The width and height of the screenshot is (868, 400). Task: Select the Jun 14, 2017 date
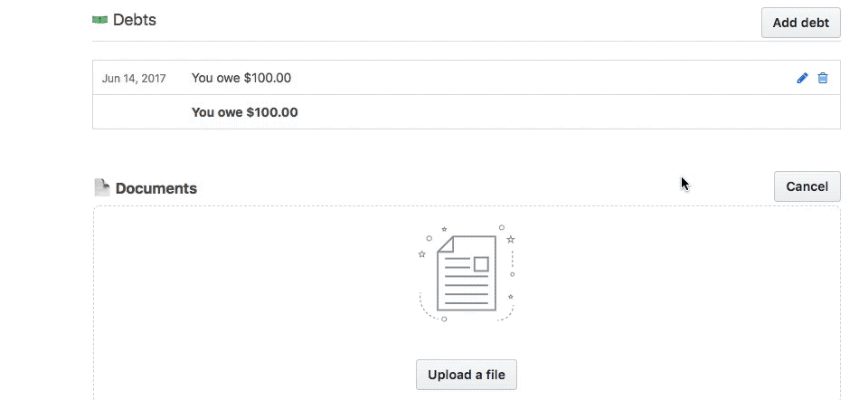pyautogui.click(x=134, y=78)
